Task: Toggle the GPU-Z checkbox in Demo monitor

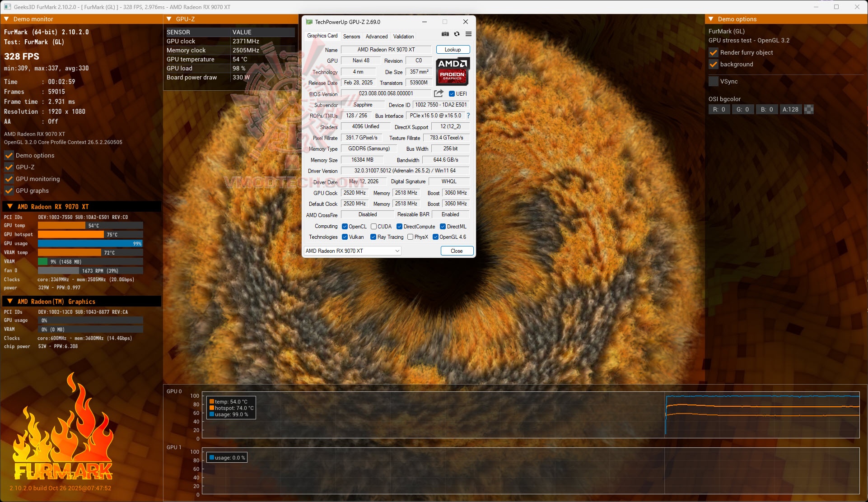Action: pyautogui.click(x=9, y=167)
